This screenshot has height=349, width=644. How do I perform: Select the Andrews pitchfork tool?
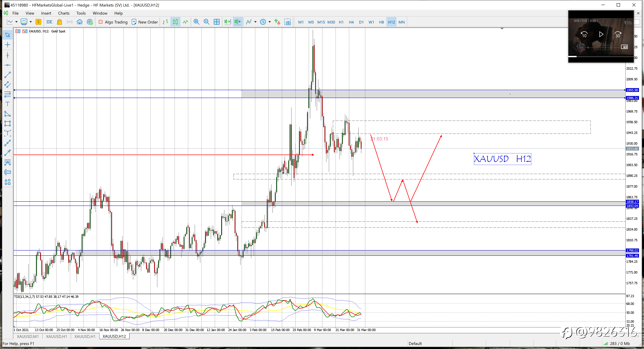click(x=8, y=163)
